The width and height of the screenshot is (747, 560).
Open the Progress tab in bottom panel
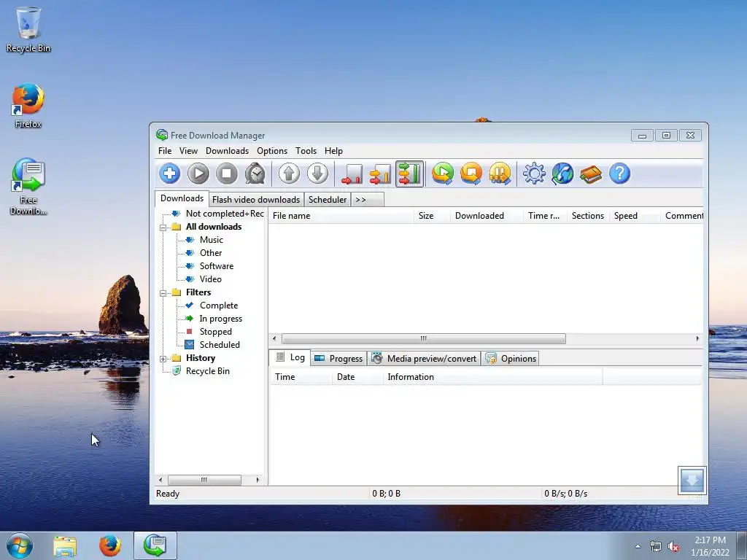click(x=338, y=359)
